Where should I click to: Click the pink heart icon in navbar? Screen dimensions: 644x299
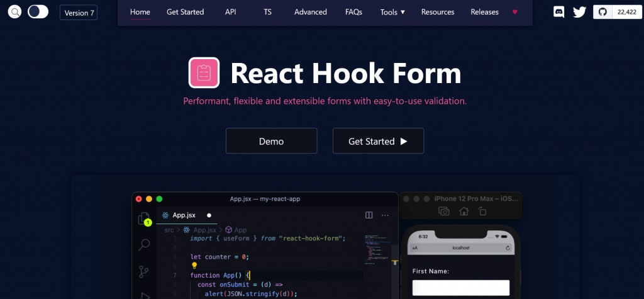515,12
